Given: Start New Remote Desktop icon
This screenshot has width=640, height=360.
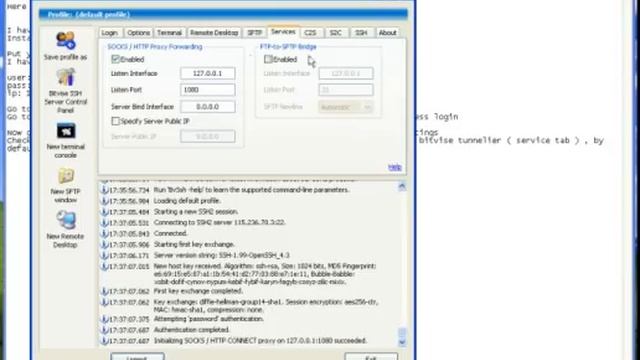Looking at the screenshot, I should point(66,221).
